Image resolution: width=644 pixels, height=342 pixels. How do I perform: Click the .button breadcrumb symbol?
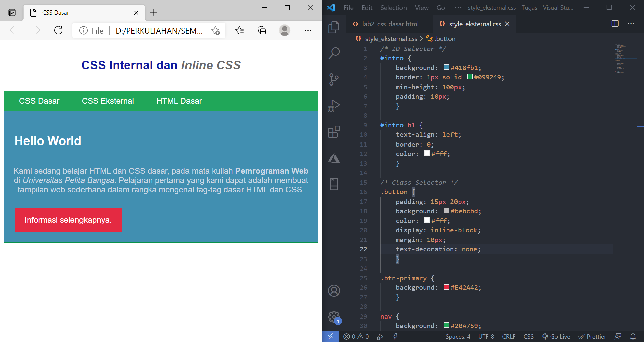click(441, 39)
